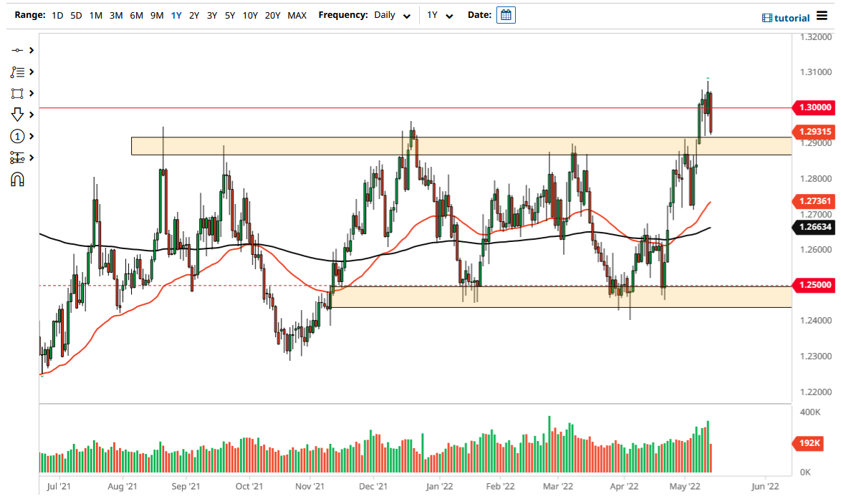Select the horizontal line drawing tool
Viewport: 841px width, 504px height.
point(18,50)
